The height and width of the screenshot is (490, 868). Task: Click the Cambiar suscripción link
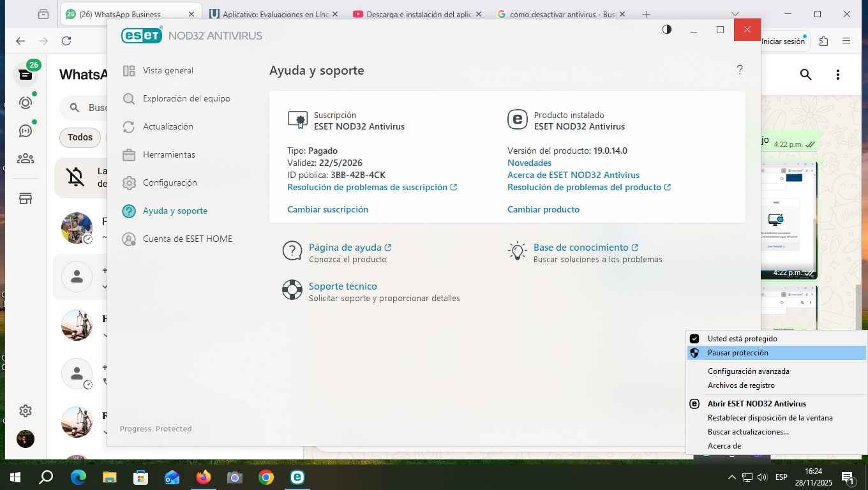click(x=327, y=209)
